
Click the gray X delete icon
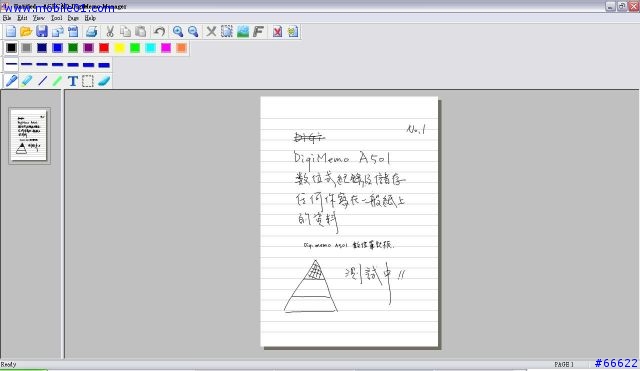(211, 31)
